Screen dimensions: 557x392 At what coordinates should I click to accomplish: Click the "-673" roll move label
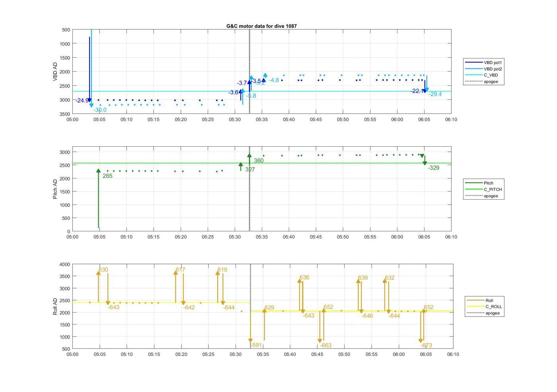426,346
